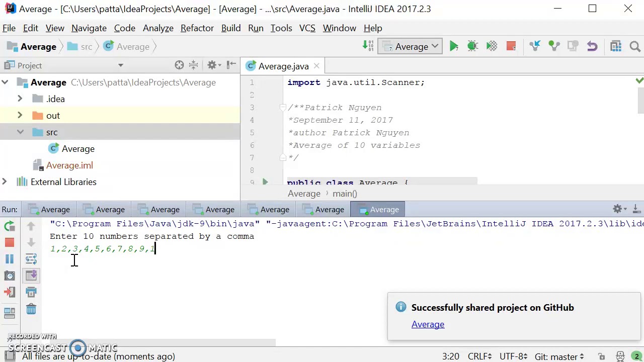Open the Refactor menu
644x362 pixels.
click(197, 28)
